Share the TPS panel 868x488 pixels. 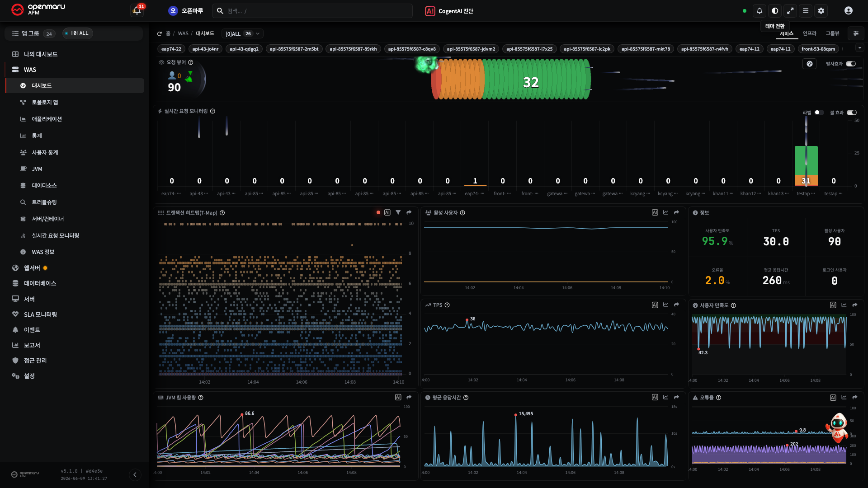pos(676,305)
